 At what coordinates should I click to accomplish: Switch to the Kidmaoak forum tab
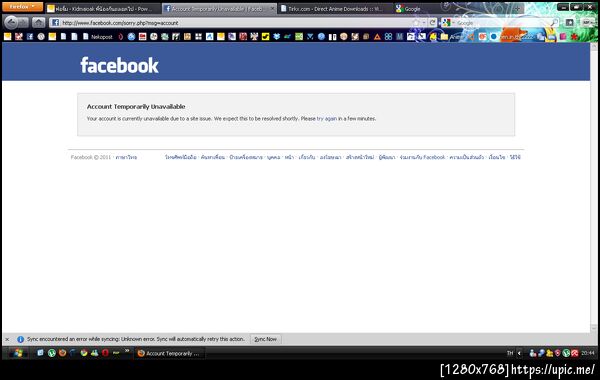pyautogui.click(x=103, y=8)
